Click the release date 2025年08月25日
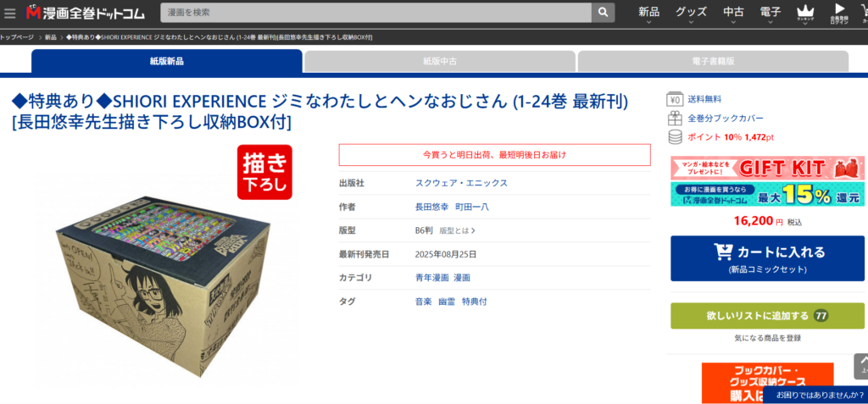868x404 pixels. tap(446, 255)
